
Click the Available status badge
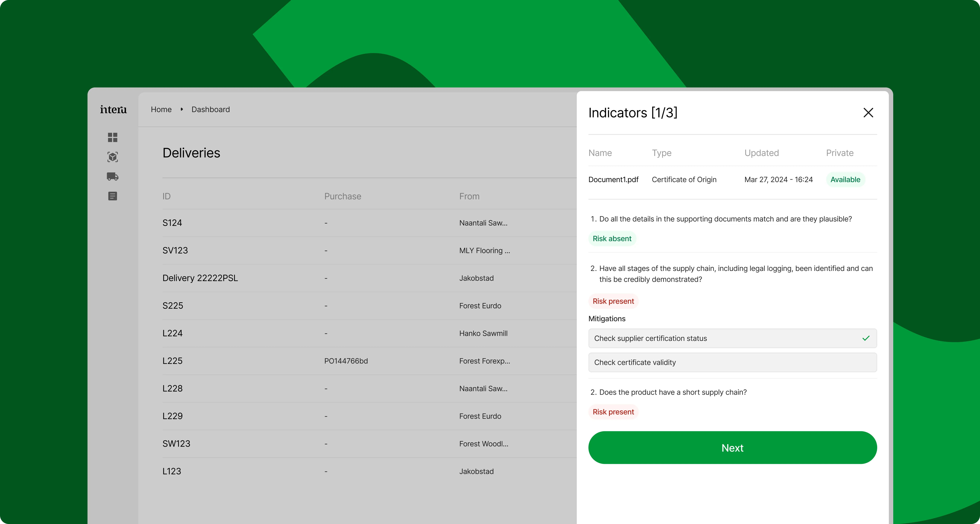[x=845, y=179]
